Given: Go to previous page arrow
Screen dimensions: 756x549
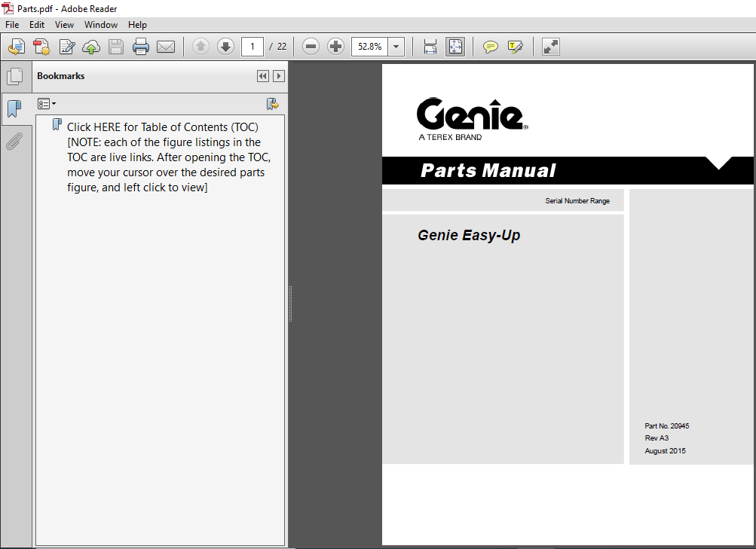Looking at the screenshot, I should [200, 47].
